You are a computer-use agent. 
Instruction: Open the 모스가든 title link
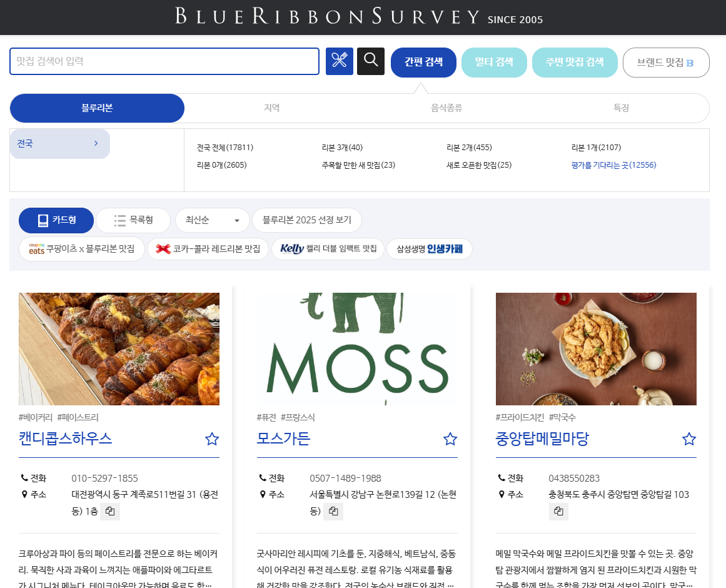[x=284, y=438]
